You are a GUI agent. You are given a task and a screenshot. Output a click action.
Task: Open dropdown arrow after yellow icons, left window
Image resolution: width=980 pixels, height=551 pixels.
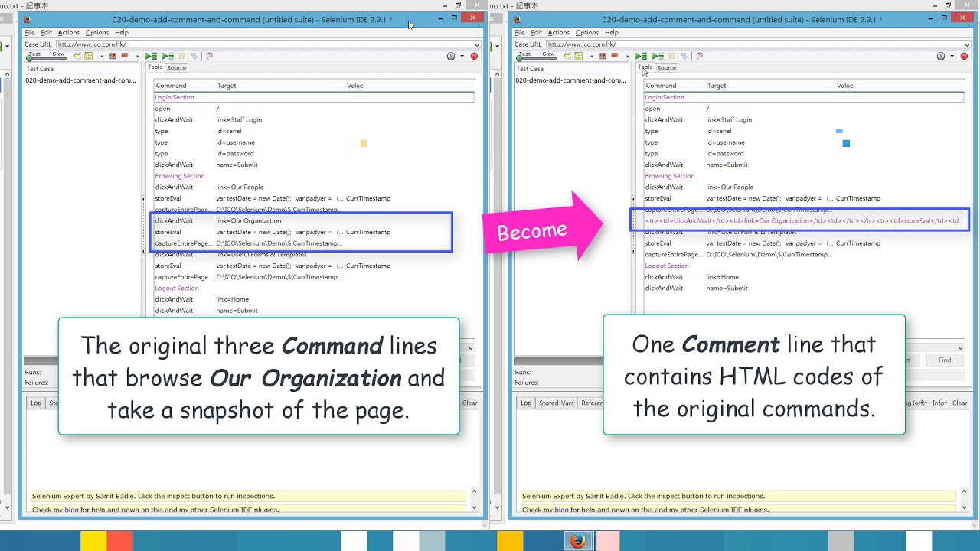(x=102, y=56)
